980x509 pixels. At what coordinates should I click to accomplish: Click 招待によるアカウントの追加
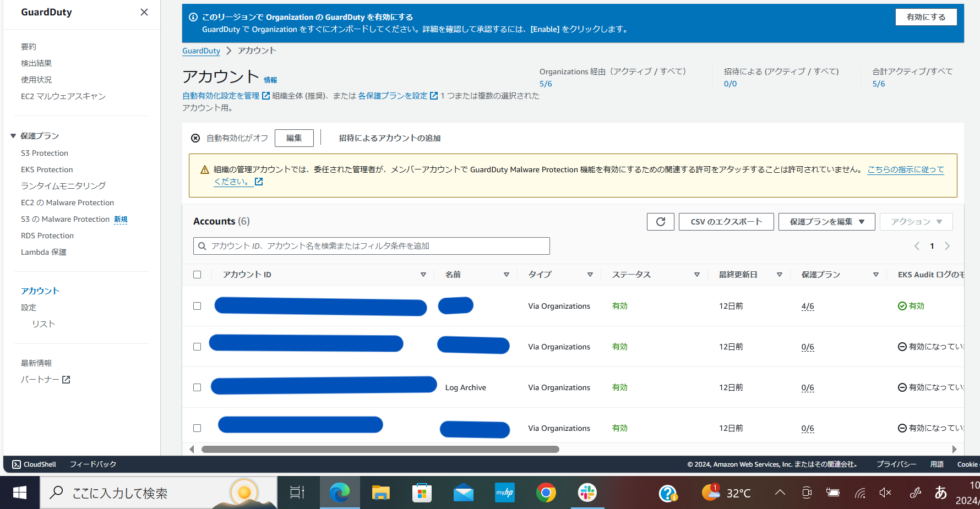click(x=390, y=138)
